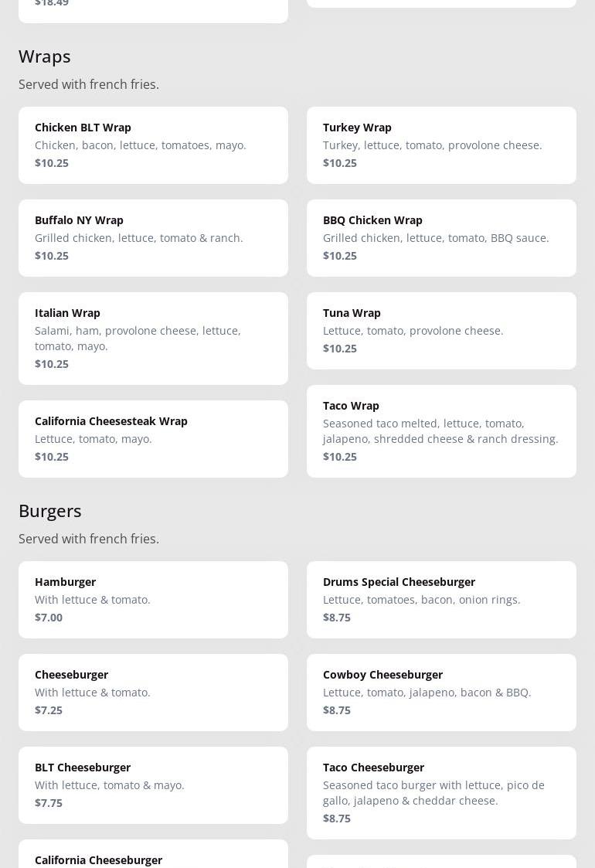Open the California Cheeseburger card
The height and width of the screenshot is (868, 595).
(x=153, y=853)
